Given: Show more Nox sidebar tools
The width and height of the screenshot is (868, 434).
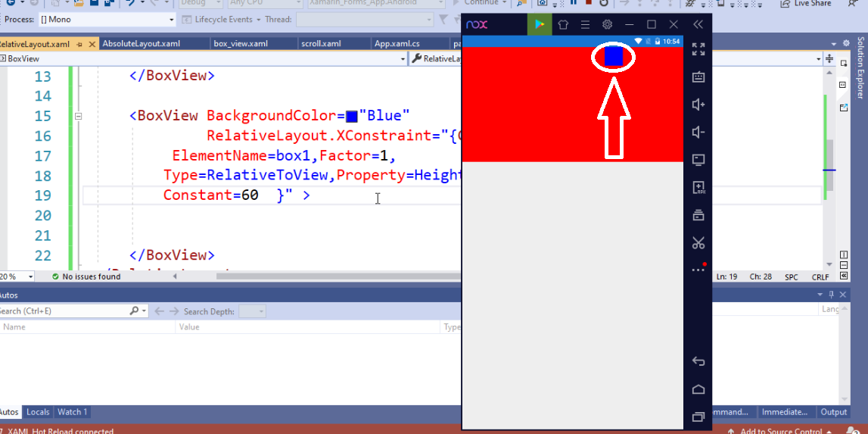Looking at the screenshot, I should click(698, 270).
